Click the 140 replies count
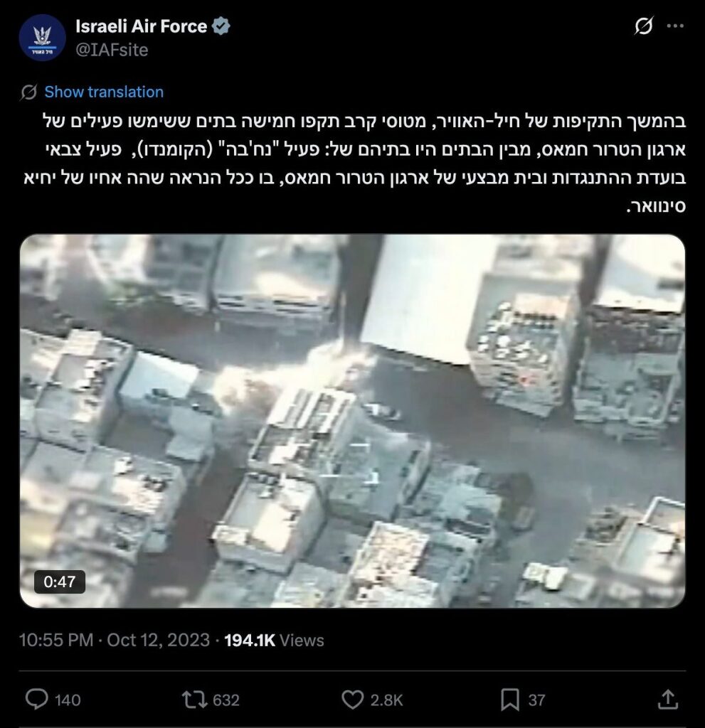 [68, 700]
